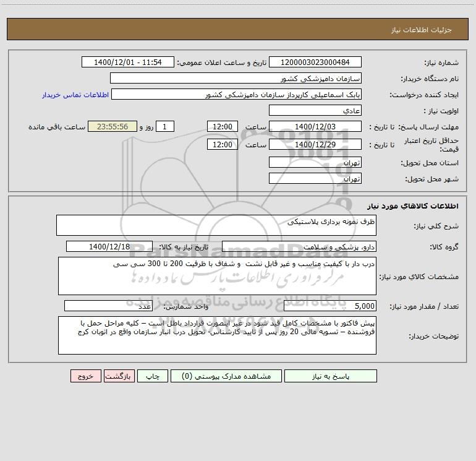Image resolution: width=476 pixels, height=461 pixels.
Task: Click the 'شماره نیاز:' label
Action: [441, 62]
